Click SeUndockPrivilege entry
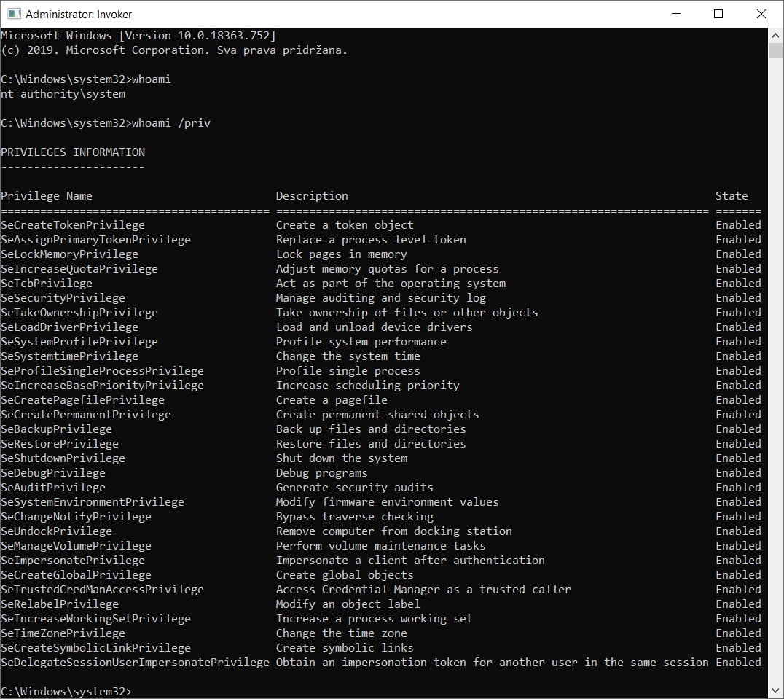The height and width of the screenshot is (699, 784). pyautogui.click(x=57, y=531)
